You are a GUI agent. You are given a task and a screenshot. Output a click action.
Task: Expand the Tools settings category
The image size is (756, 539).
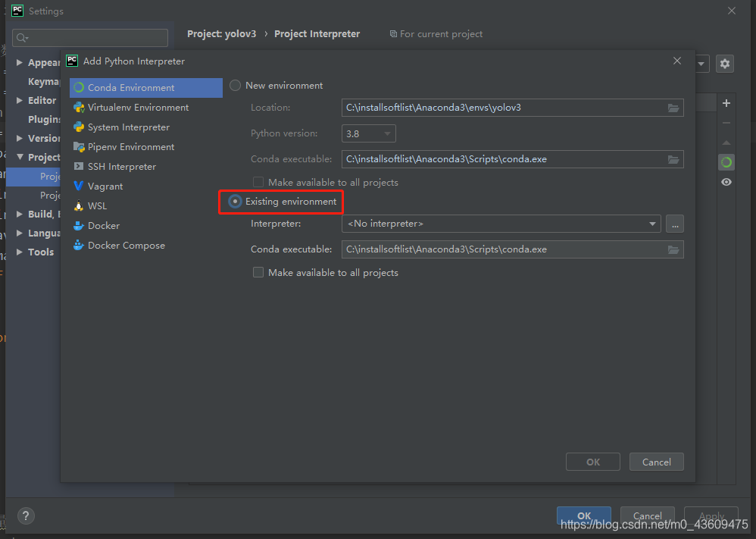[19, 252]
